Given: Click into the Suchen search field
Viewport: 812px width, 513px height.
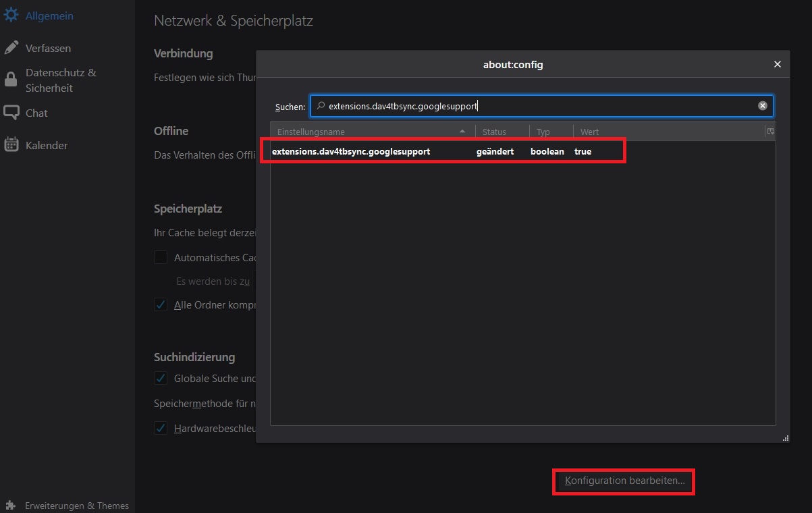Looking at the screenshot, I should tap(533, 106).
